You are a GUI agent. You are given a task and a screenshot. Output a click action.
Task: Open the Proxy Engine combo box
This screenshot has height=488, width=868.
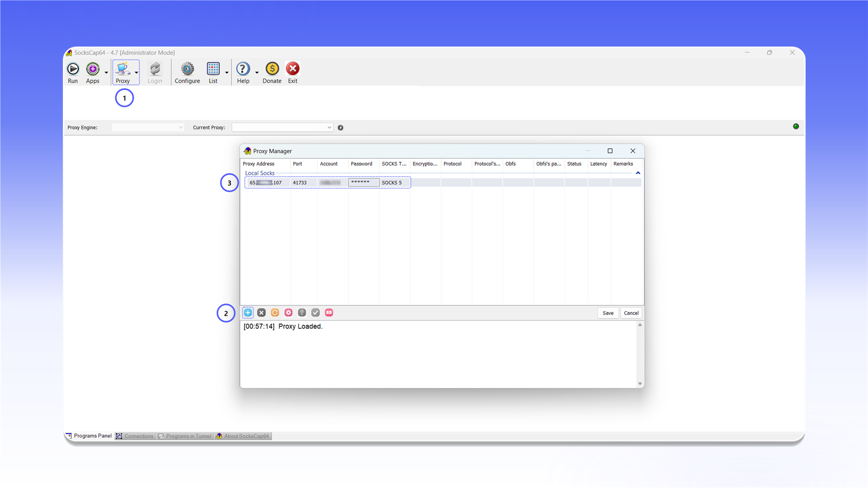(x=148, y=127)
